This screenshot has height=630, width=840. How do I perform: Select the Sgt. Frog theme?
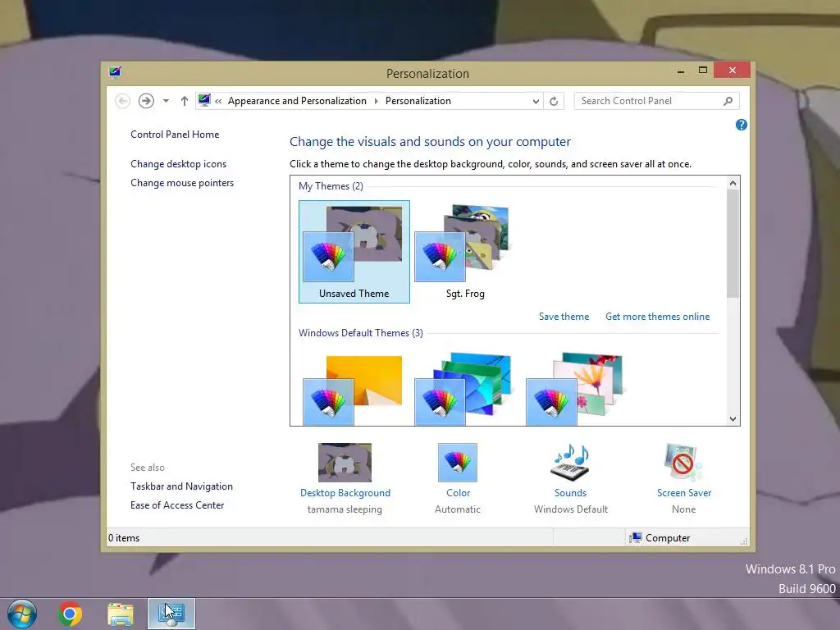465,252
